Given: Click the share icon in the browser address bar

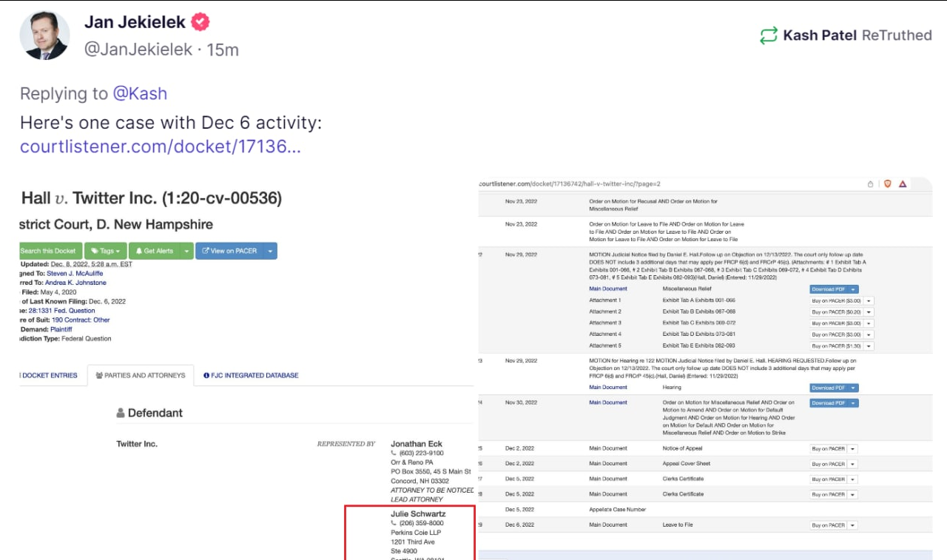Looking at the screenshot, I should (871, 184).
